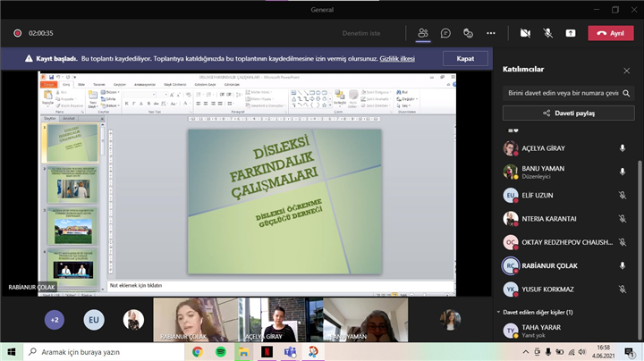Click Elif Uzun's muted microphone icon
The image size is (644, 361).
coord(623,195)
